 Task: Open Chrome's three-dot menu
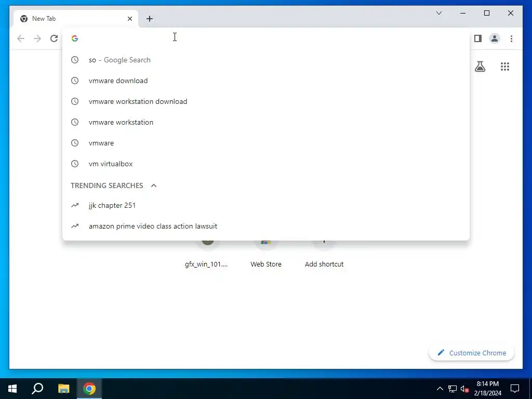(511, 38)
